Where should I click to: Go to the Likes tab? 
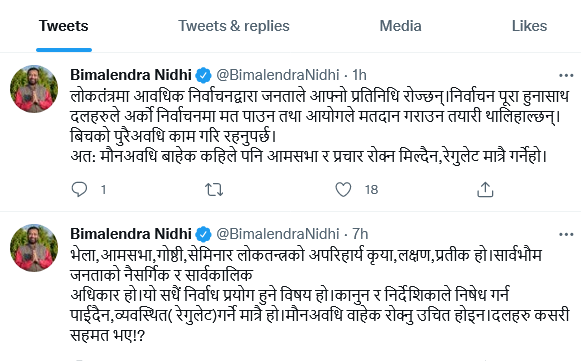pyautogui.click(x=529, y=26)
